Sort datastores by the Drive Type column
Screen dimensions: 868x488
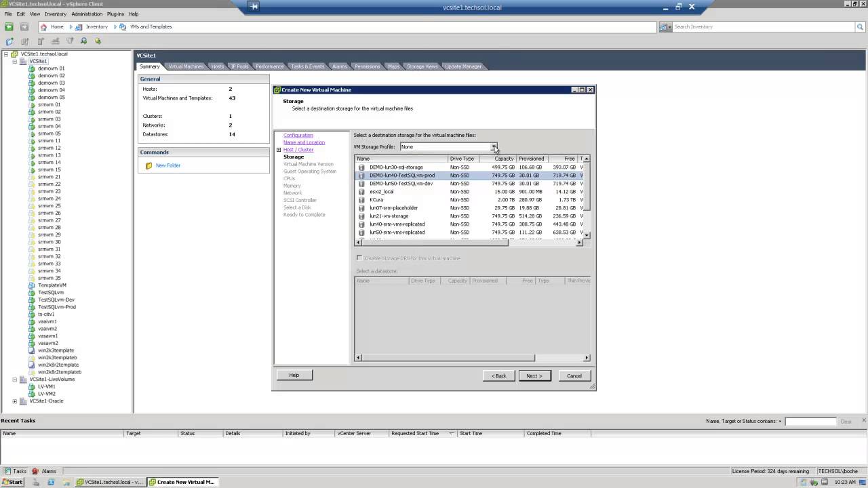tap(465, 159)
